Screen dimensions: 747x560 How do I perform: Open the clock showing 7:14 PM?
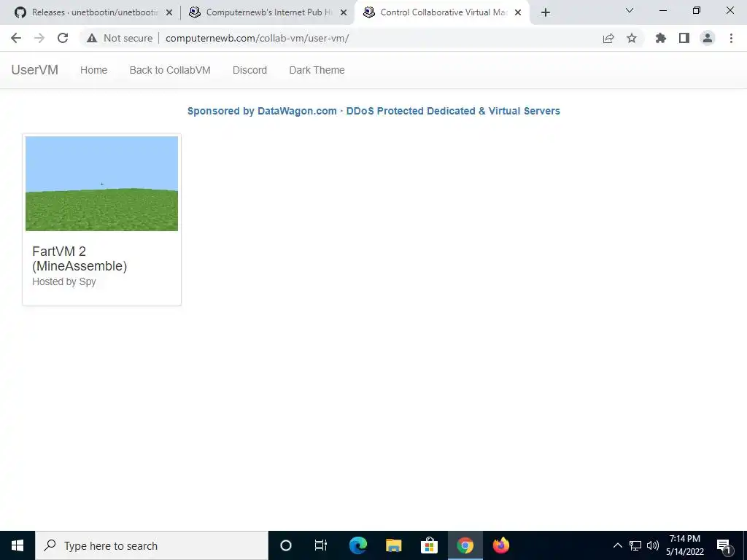(x=685, y=545)
